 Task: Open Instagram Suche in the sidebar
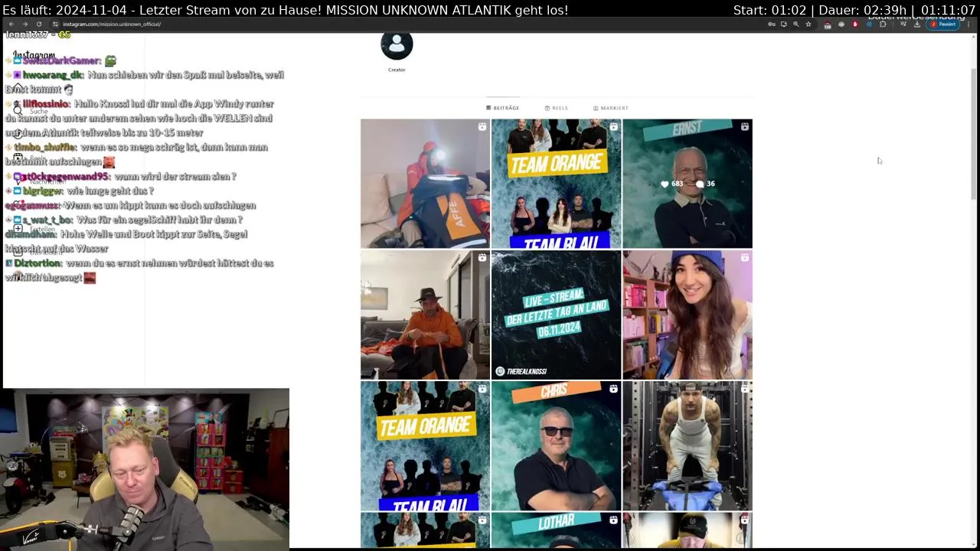coord(31,111)
